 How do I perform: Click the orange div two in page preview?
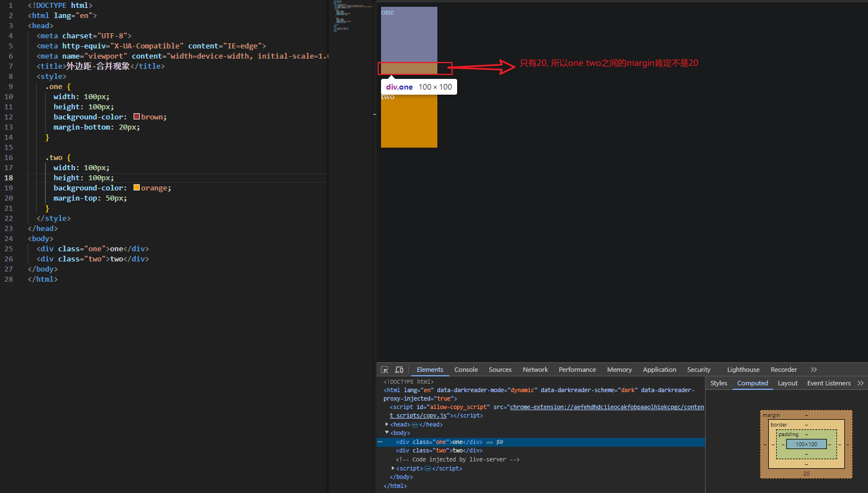click(409, 119)
